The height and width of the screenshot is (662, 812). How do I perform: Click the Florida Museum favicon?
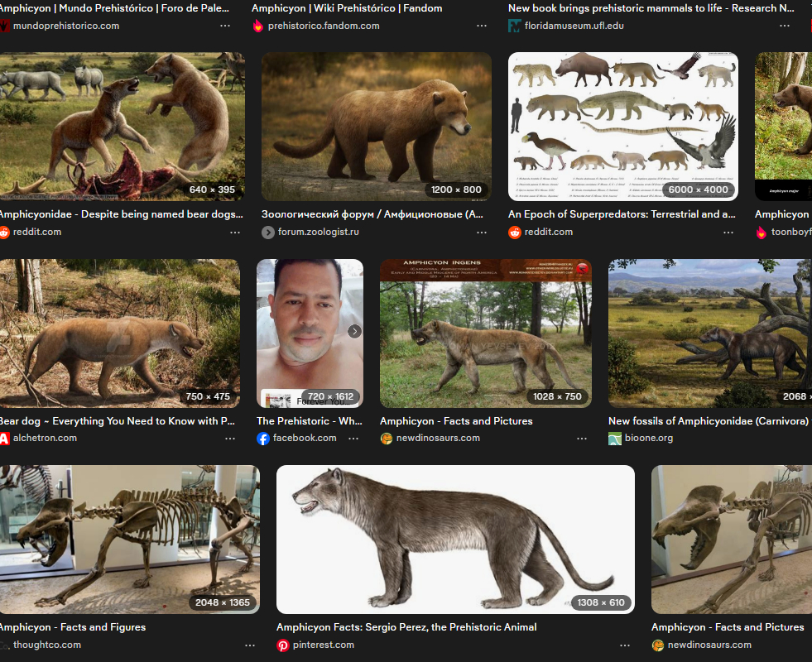pyautogui.click(x=515, y=26)
